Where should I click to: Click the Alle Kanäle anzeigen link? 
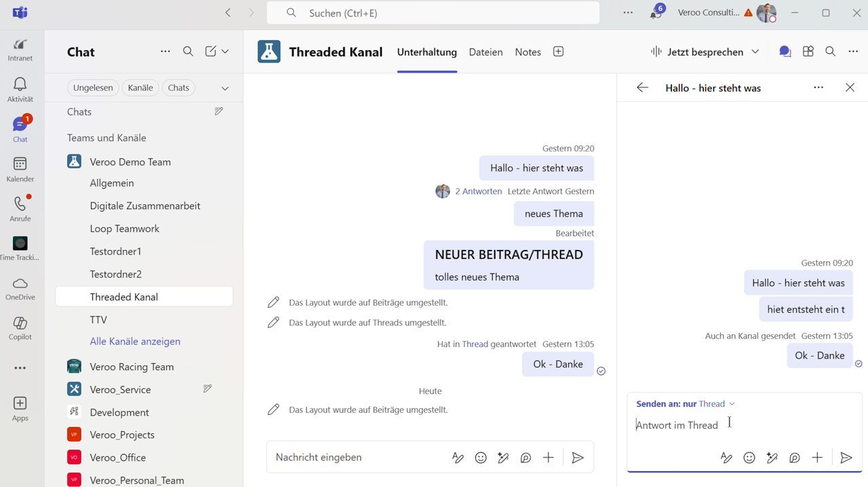[x=135, y=341]
